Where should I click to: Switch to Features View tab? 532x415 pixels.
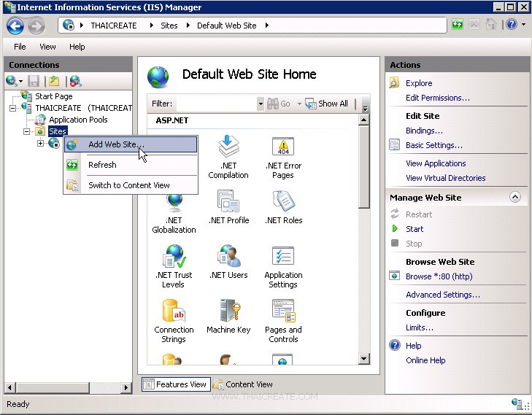[x=176, y=384]
